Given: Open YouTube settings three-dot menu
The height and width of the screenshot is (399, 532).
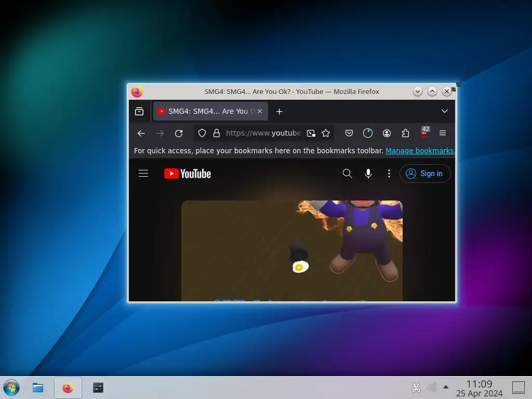Looking at the screenshot, I should click(x=389, y=174).
